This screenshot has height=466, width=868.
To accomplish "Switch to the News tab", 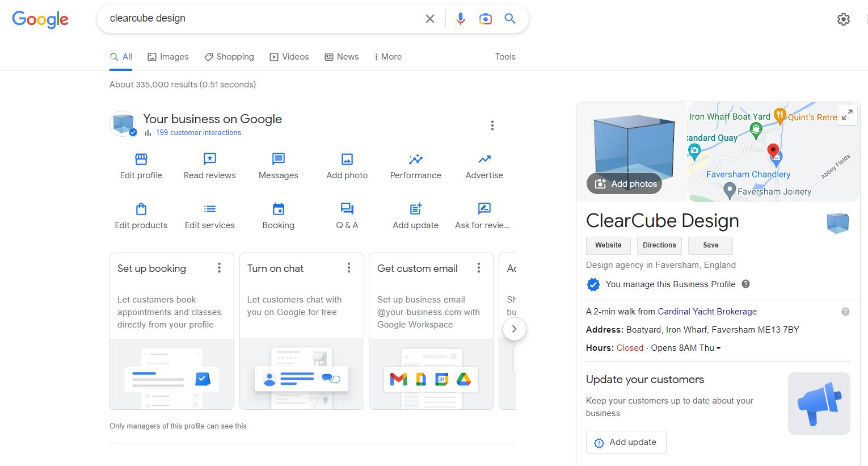I will pos(342,57).
